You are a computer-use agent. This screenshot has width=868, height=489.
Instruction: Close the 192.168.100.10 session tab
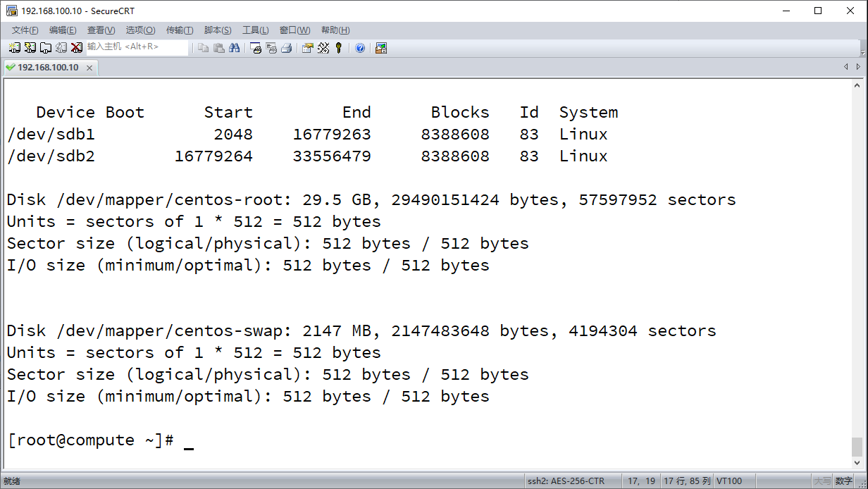click(89, 68)
